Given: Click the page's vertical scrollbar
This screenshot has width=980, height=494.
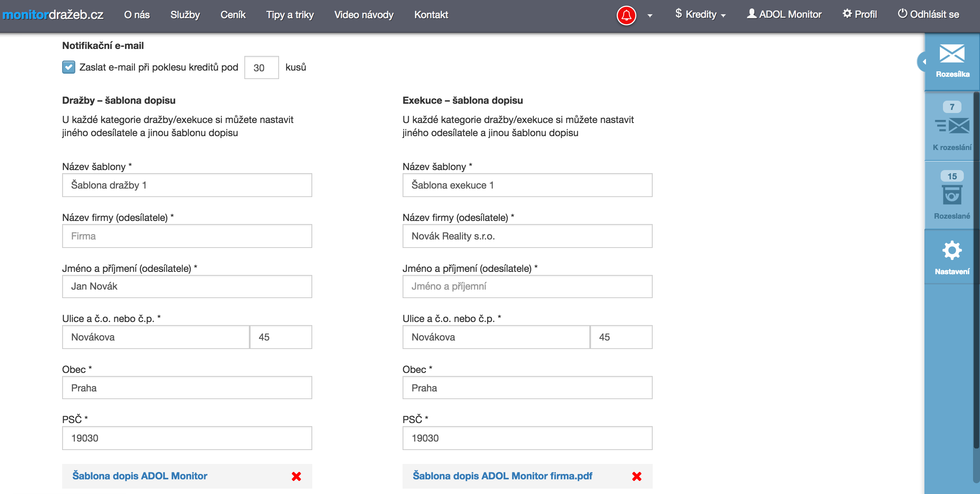Looking at the screenshot, I should click(976, 270).
